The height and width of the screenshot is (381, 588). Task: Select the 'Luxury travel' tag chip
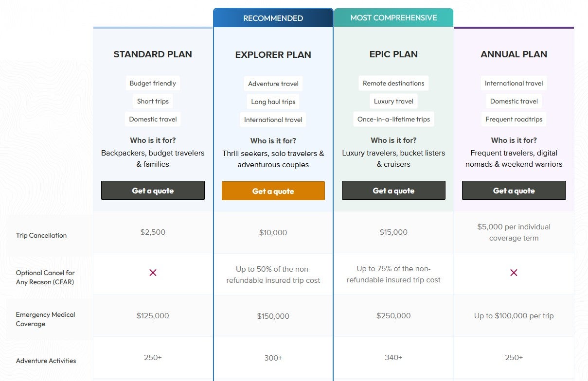pos(393,101)
